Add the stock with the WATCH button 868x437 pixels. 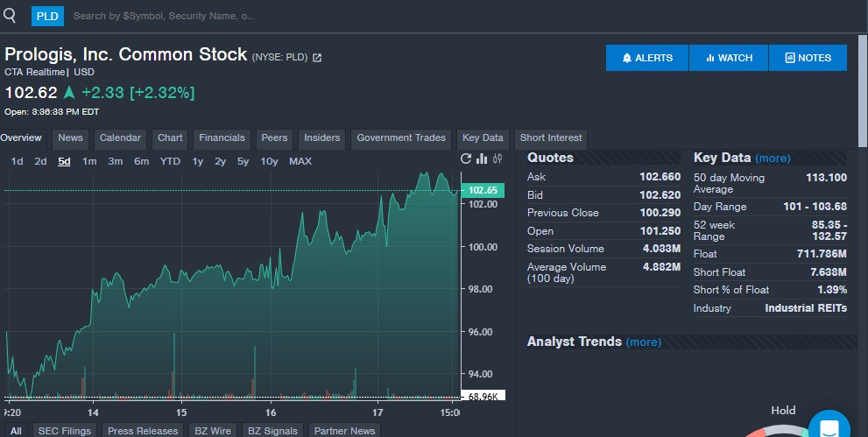point(729,58)
